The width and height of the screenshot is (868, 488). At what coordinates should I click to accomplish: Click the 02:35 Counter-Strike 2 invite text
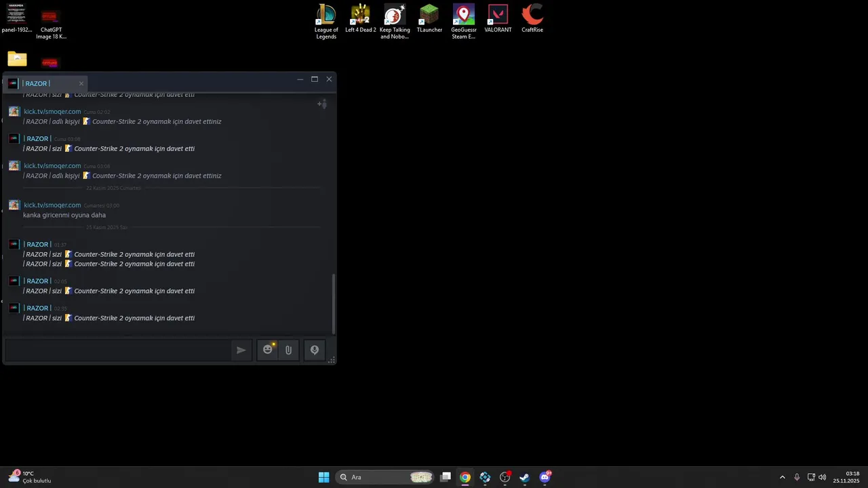pyautogui.click(x=109, y=318)
